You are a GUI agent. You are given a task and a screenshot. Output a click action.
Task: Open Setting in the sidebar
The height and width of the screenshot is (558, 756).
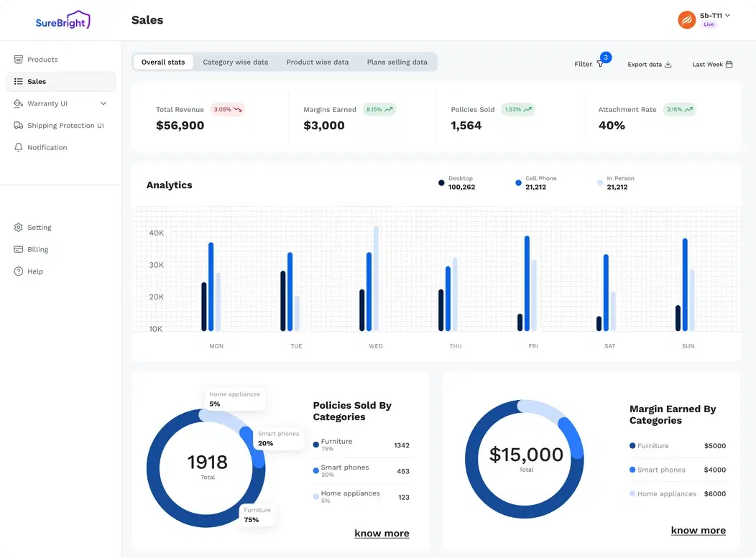61,227
